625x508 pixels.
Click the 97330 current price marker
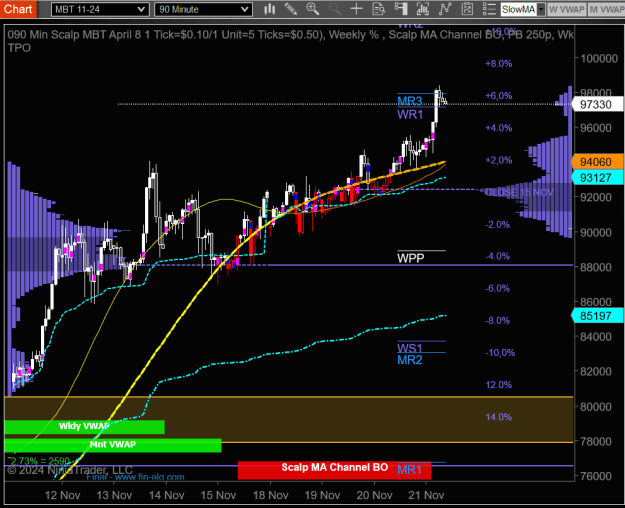[x=597, y=104]
